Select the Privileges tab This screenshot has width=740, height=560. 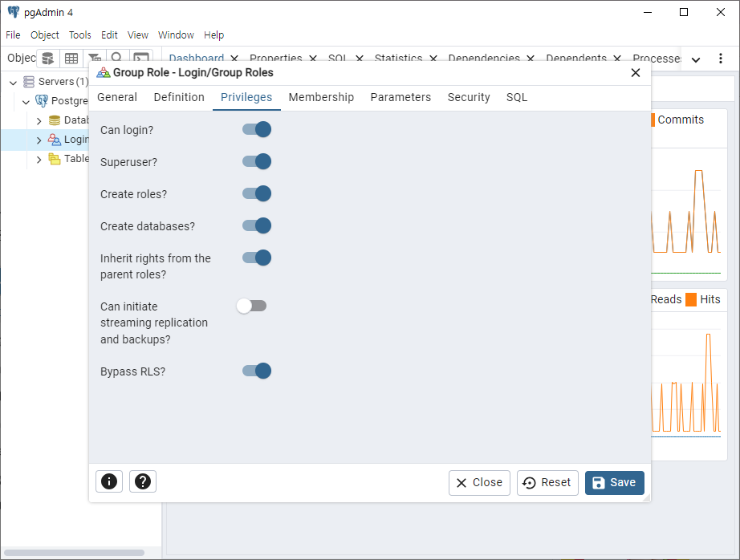coord(246,97)
